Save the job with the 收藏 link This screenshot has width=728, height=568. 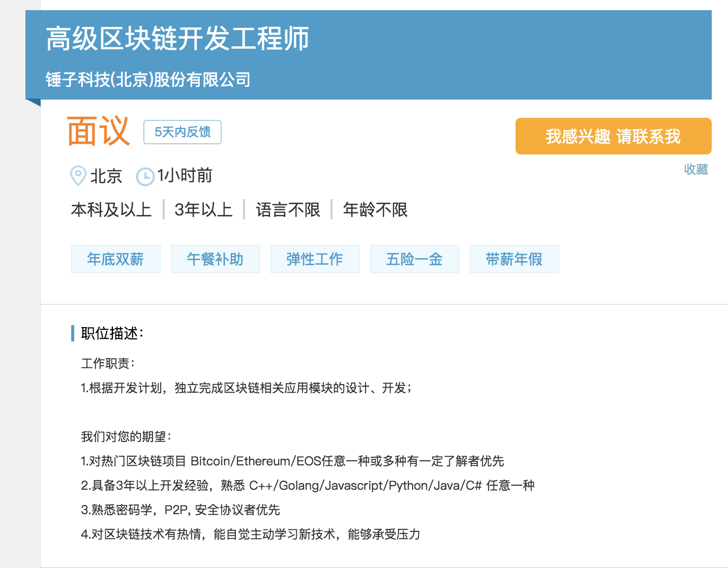pyautogui.click(x=695, y=169)
